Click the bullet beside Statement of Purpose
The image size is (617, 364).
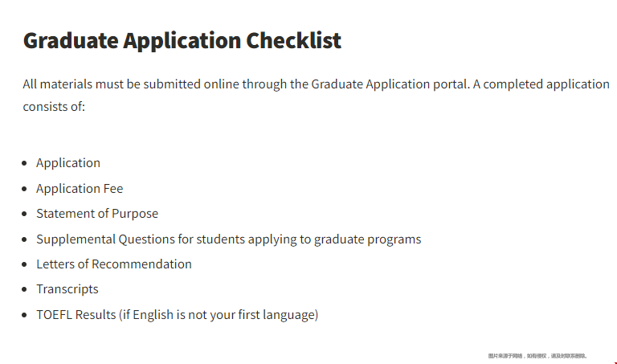(x=24, y=214)
